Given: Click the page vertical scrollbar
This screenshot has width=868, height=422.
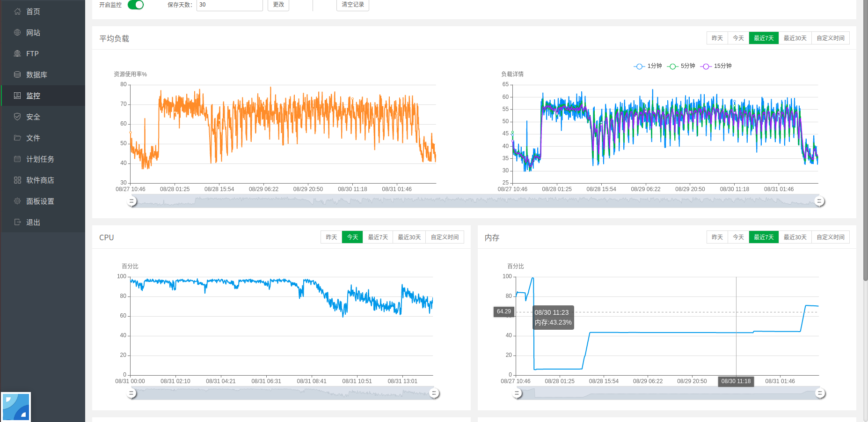Looking at the screenshot, I should coord(865,141).
